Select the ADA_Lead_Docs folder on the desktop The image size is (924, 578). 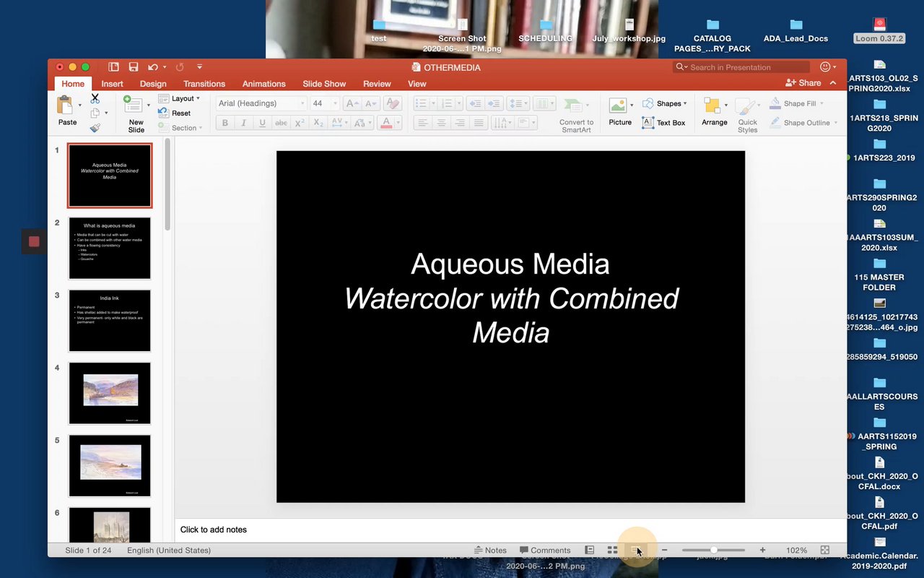[796, 32]
